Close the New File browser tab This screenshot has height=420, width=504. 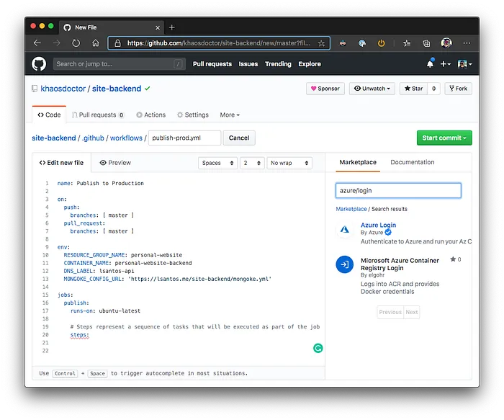[158, 27]
